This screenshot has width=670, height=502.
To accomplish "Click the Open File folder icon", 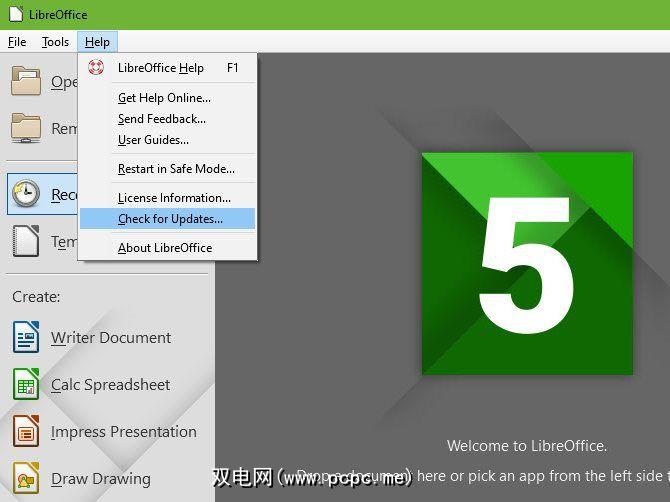I will (x=26, y=80).
